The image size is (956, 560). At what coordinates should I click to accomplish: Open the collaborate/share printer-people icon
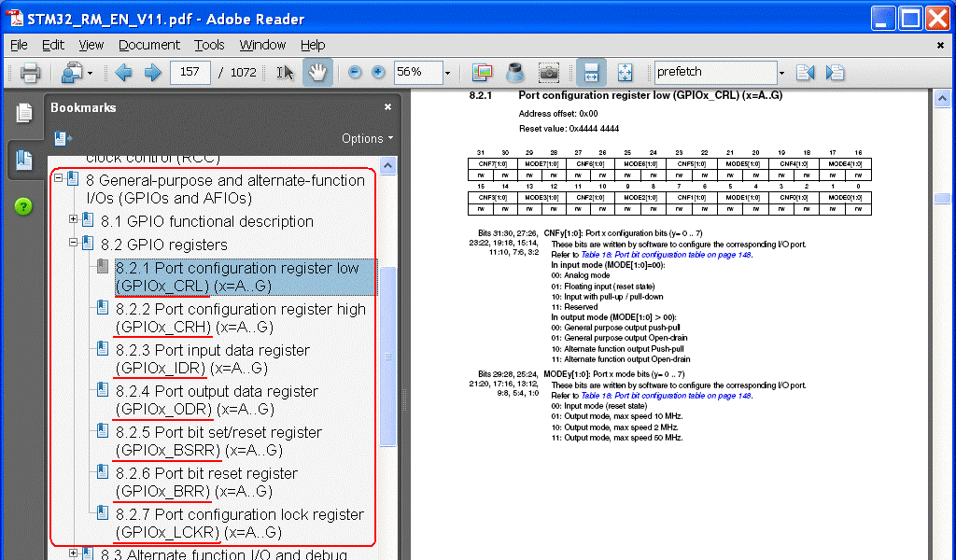[x=72, y=73]
